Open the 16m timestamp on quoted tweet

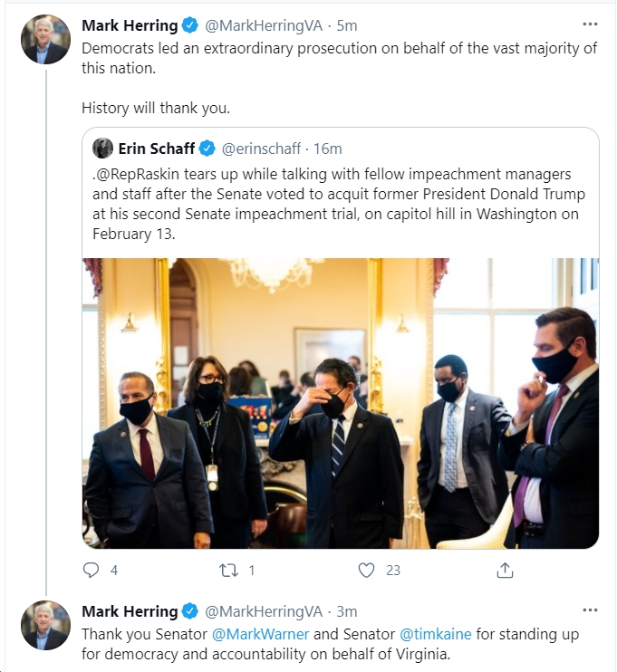click(328, 149)
